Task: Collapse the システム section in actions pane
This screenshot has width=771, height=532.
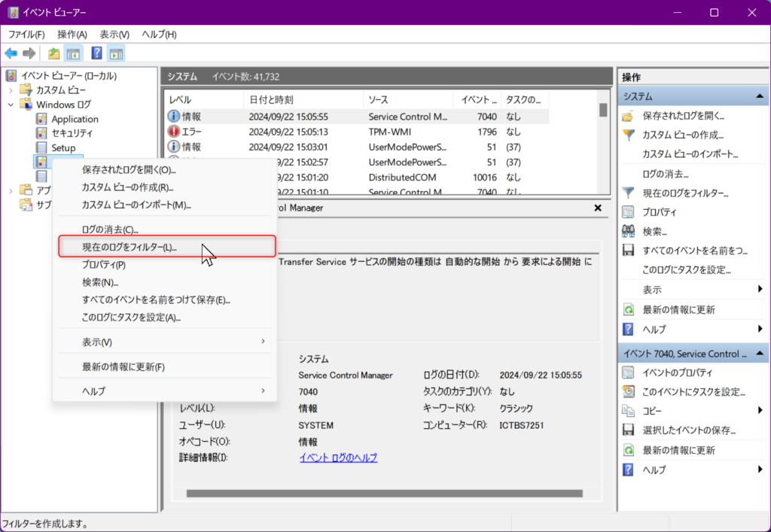Action: [x=760, y=97]
